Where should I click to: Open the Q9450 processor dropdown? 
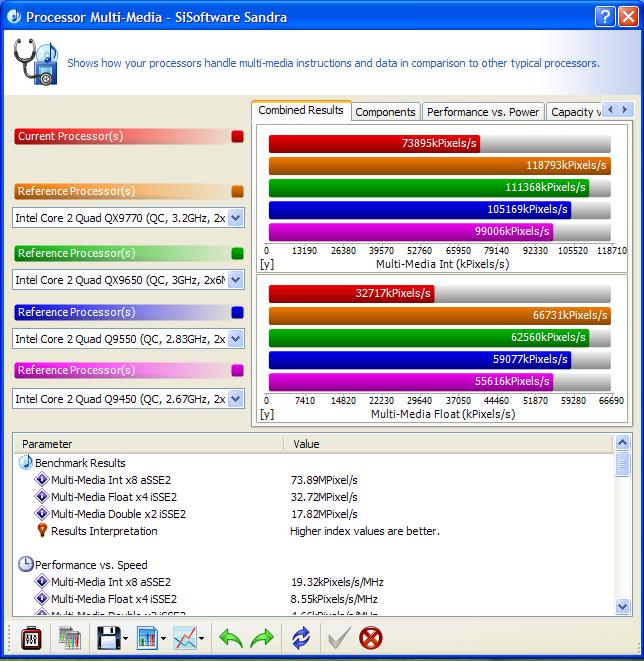(236, 399)
